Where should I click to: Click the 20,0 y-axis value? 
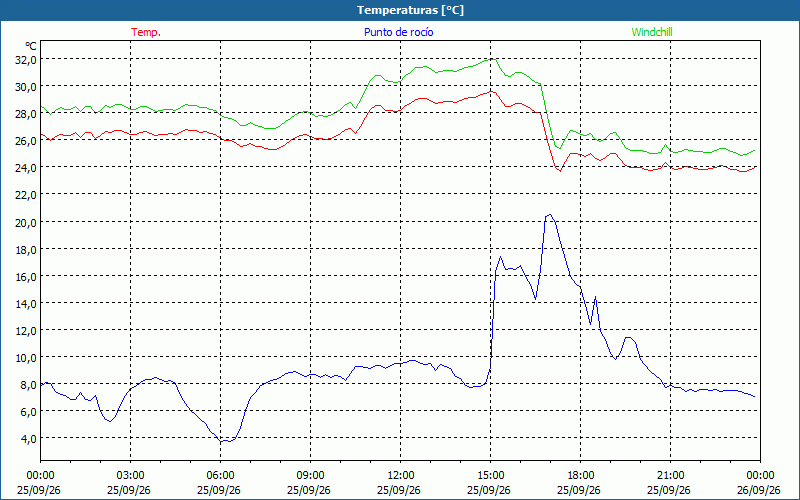tap(27, 222)
